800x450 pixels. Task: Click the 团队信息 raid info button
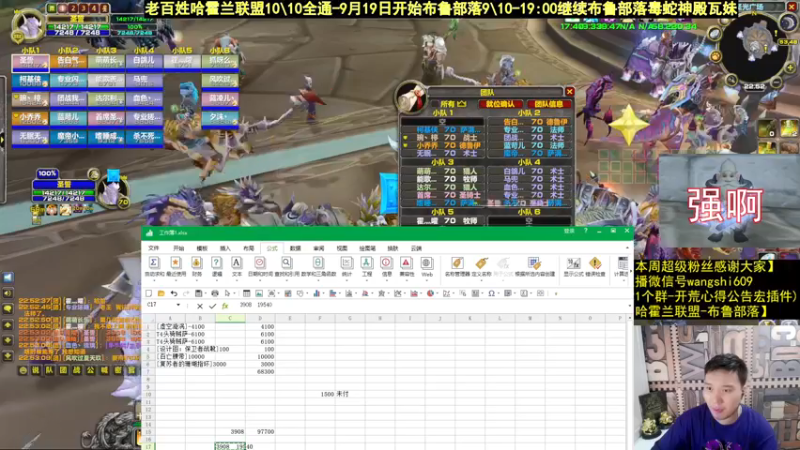click(x=549, y=104)
